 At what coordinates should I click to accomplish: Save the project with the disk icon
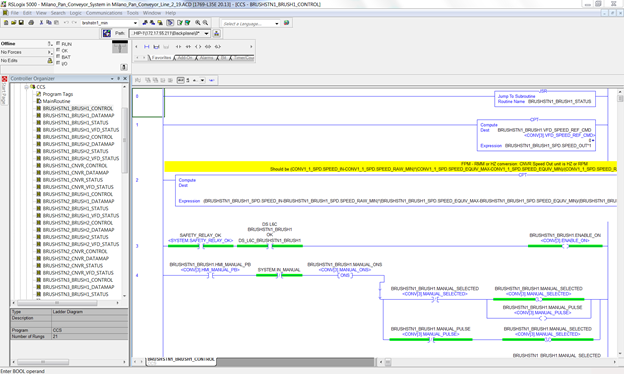tap(21, 23)
